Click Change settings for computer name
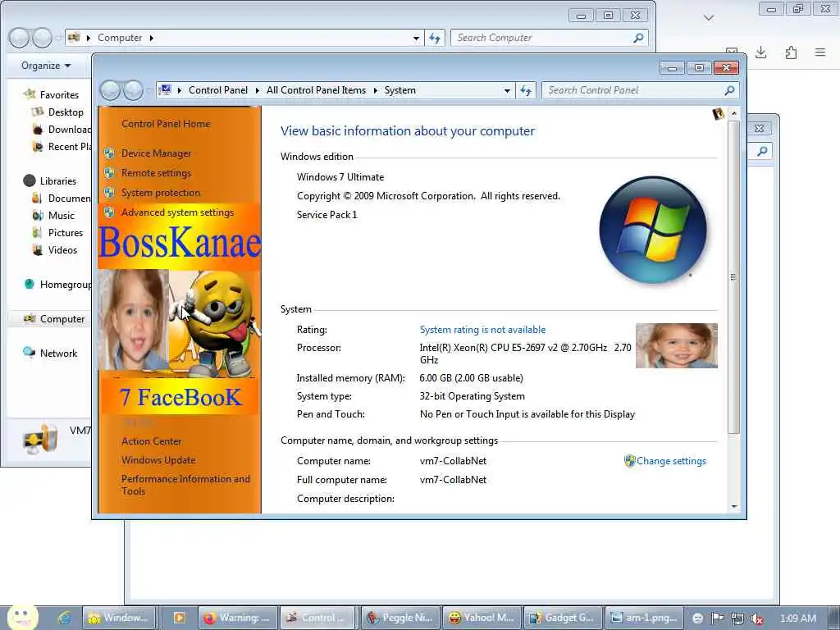 [671, 461]
